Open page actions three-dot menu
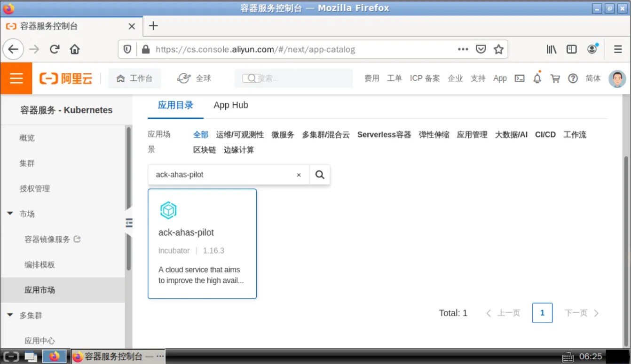Screen dimensions: 631x364 pyautogui.click(x=463, y=49)
